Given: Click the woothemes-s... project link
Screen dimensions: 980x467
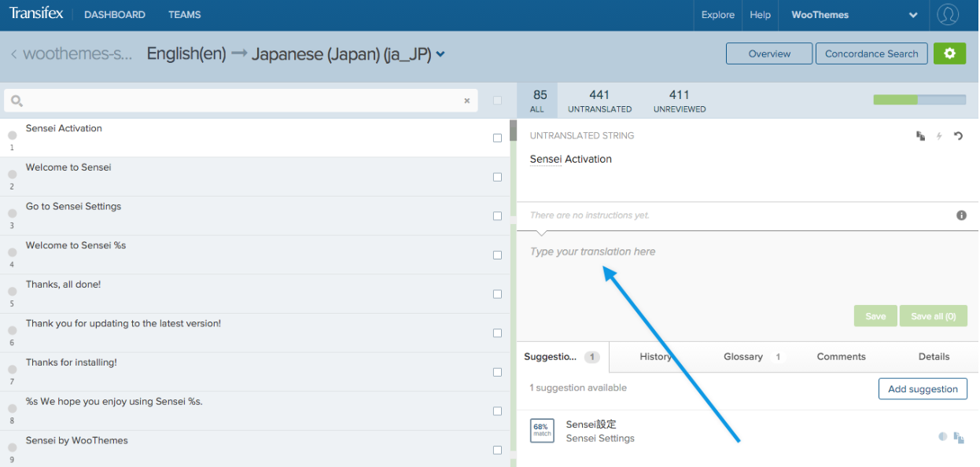Looking at the screenshot, I should point(79,54).
